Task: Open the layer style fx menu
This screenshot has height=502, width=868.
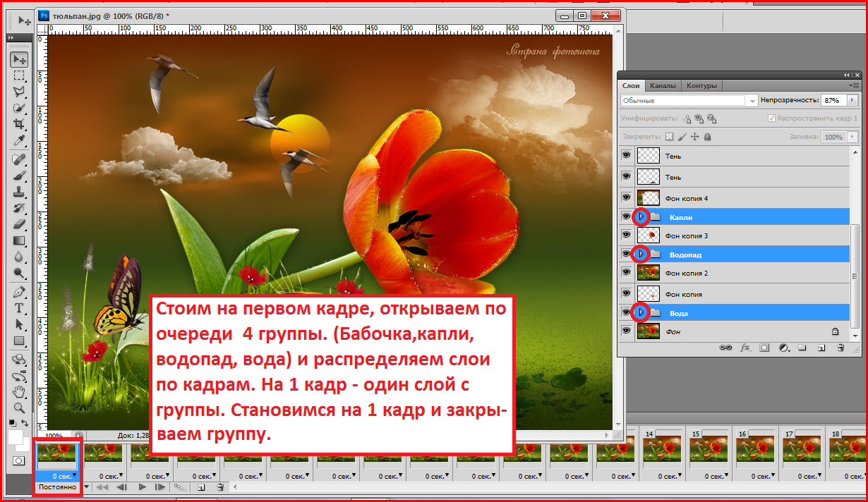Action: click(745, 348)
